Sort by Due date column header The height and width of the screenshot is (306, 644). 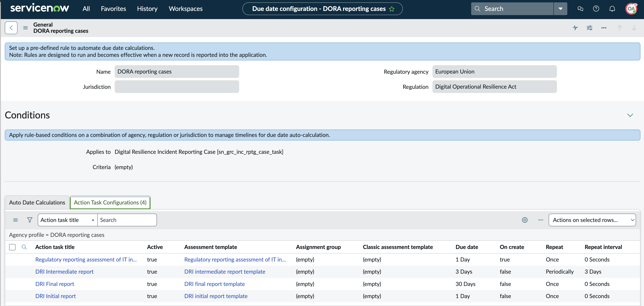pos(467,247)
